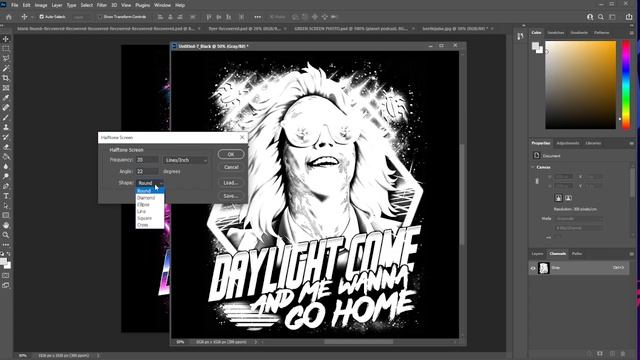Collapse the Canvas section in Properties
This screenshot has width=640, height=360.
[533, 167]
